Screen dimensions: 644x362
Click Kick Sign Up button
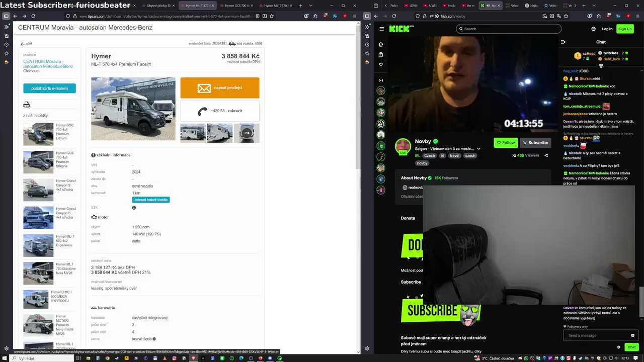(625, 29)
